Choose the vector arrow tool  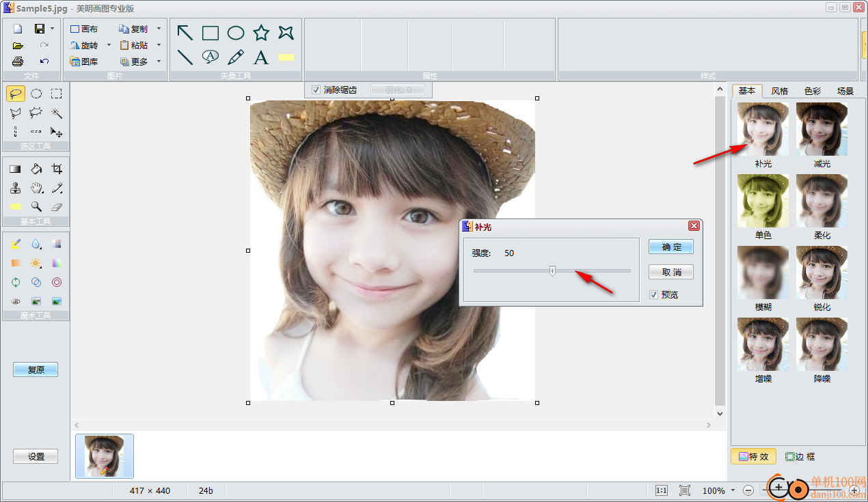point(185,33)
